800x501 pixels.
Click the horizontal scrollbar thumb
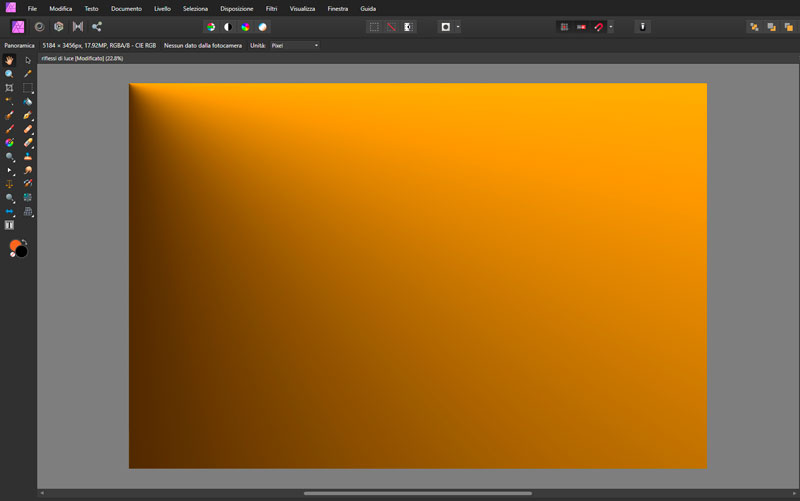pyautogui.click(x=418, y=493)
